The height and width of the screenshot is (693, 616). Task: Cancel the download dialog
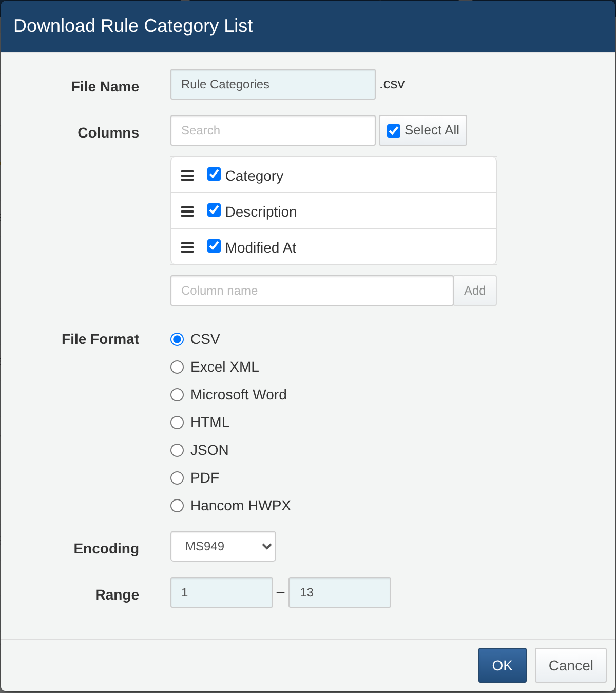[x=571, y=665]
